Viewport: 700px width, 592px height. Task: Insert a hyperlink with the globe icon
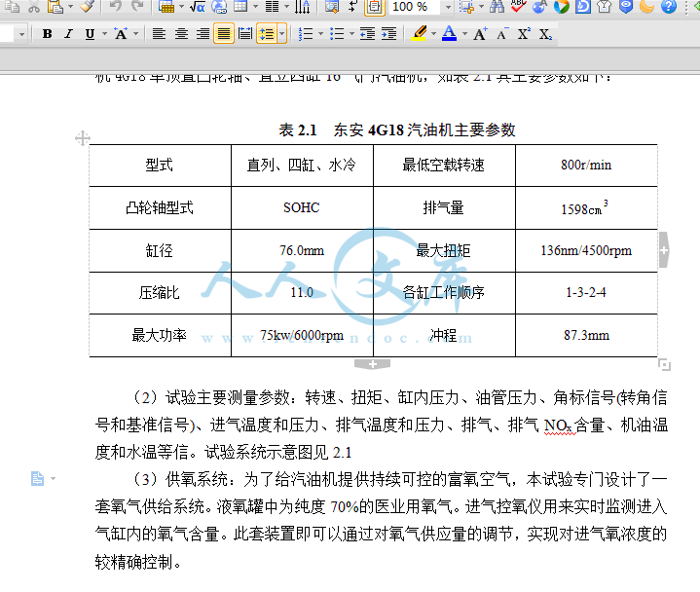(x=219, y=6)
